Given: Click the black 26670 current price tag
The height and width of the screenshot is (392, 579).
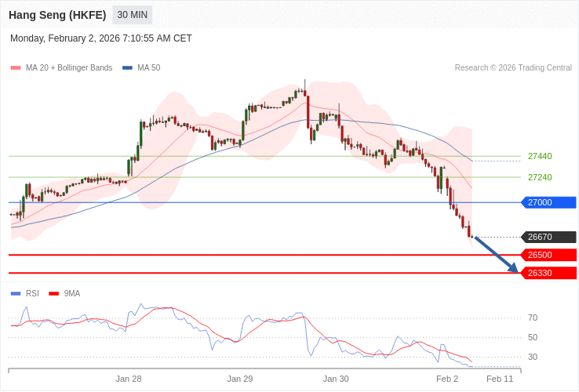Looking at the screenshot, I should [x=548, y=237].
